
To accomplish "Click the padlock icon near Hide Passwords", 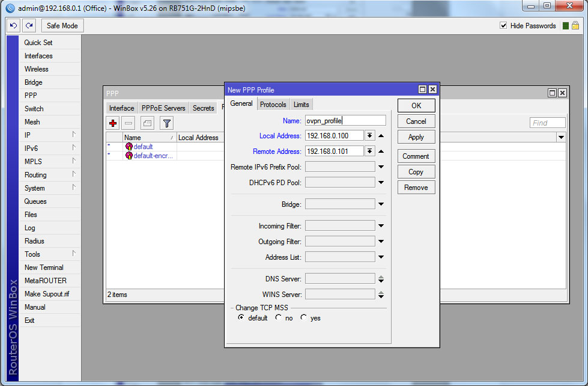I will [x=575, y=26].
